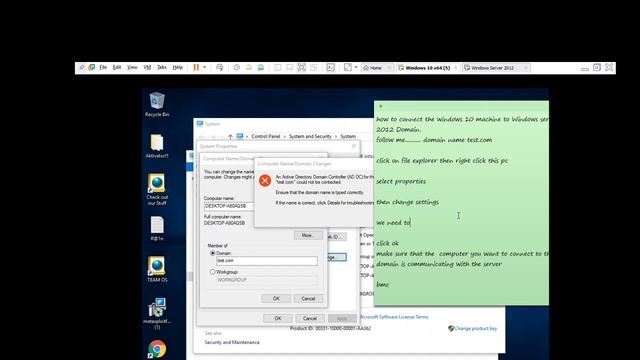Click the Domain name input field
The image size is (640, 360).
(x=267, y=261)
